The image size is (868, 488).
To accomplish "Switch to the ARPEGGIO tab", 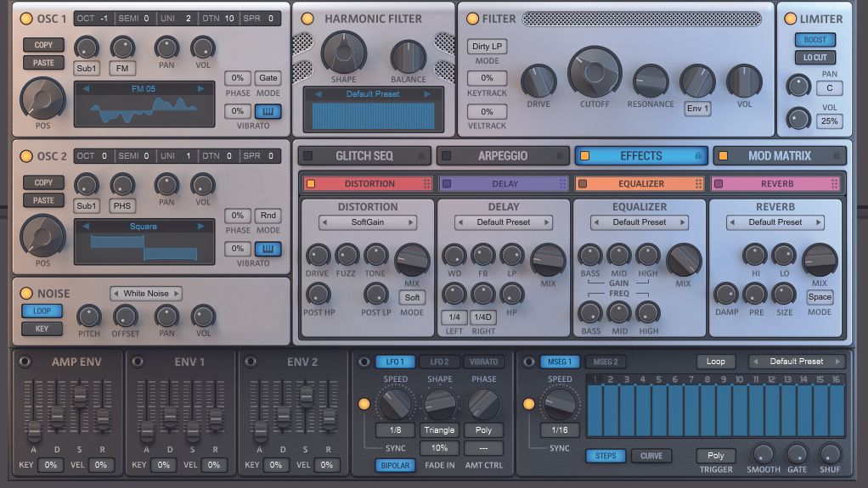I will (503, 156).
